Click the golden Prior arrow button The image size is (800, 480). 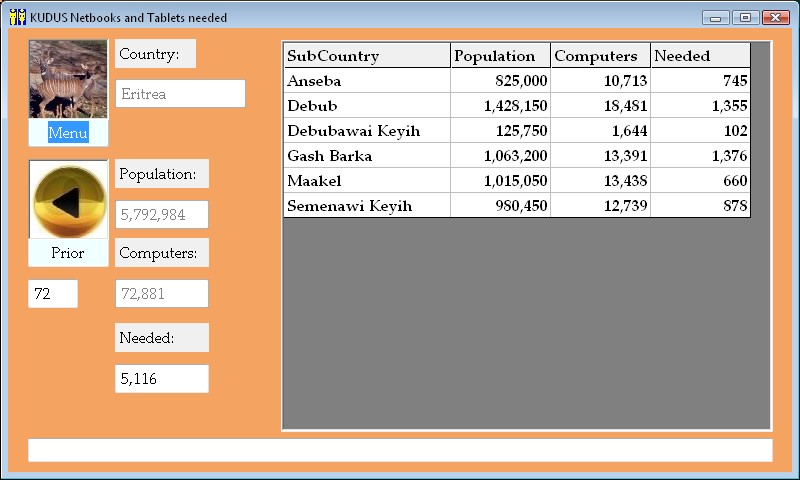tap(68, 199)
